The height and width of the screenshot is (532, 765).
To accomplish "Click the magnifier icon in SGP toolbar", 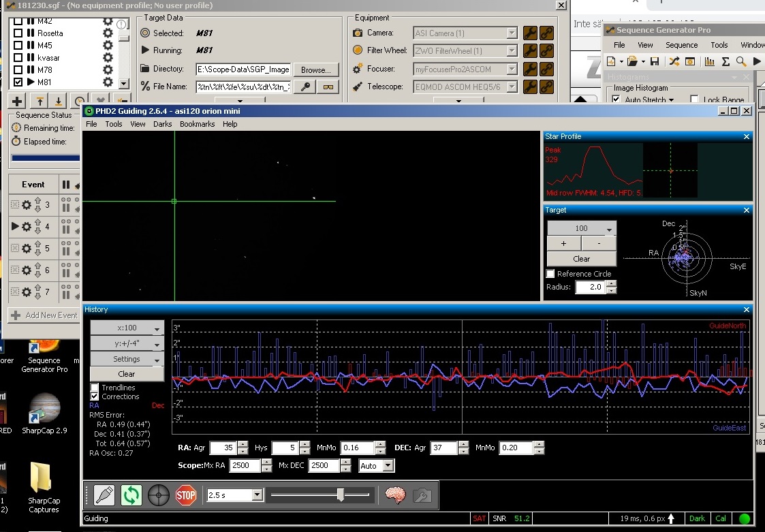I will pyautogui.click(x=741, y=61).
